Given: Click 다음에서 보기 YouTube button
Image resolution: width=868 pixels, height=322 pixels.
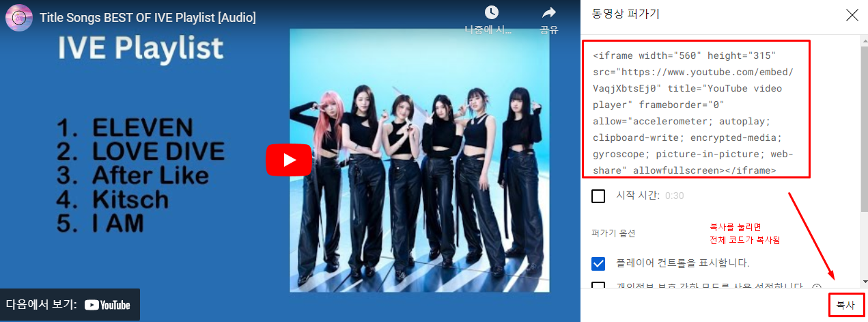Looking at the screenshot, I should (70, 305).
